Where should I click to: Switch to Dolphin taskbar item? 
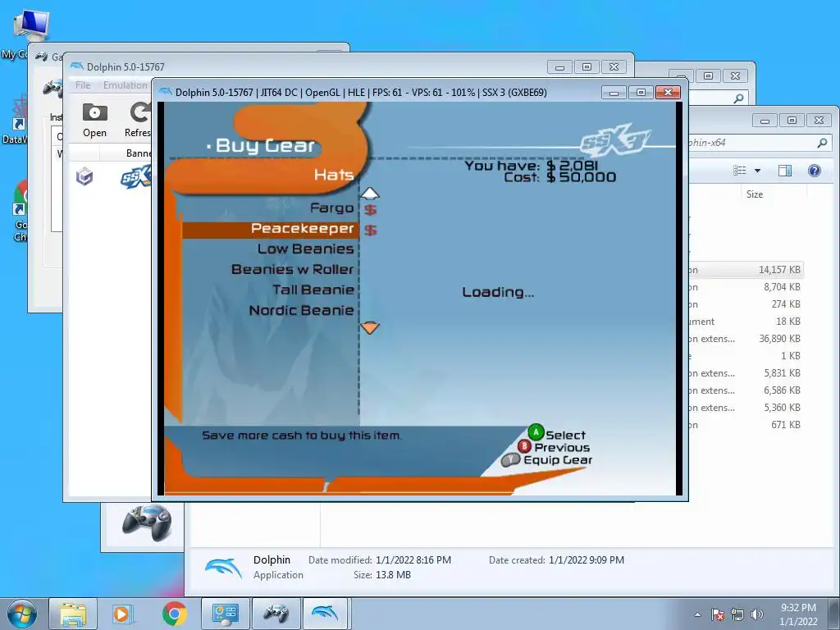click(x=325, y=614)
